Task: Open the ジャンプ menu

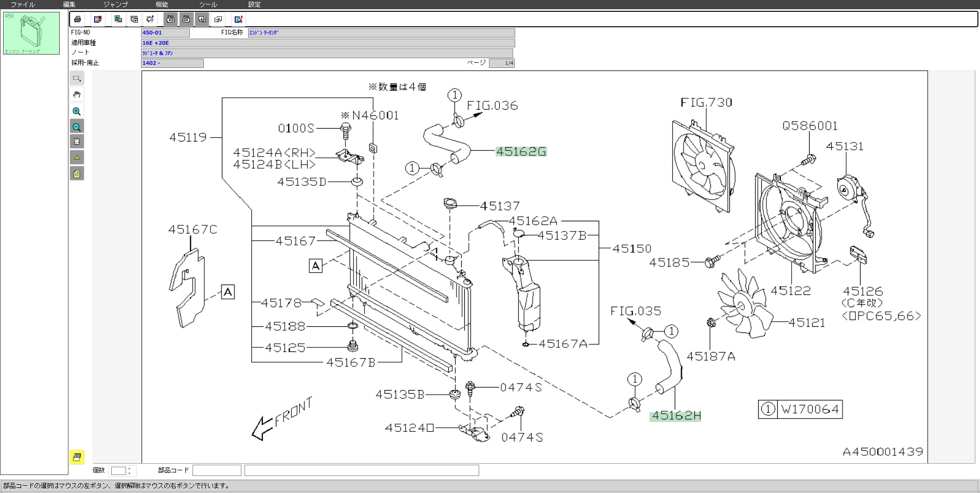Action: pyautogui.click(x=115, y=5)
